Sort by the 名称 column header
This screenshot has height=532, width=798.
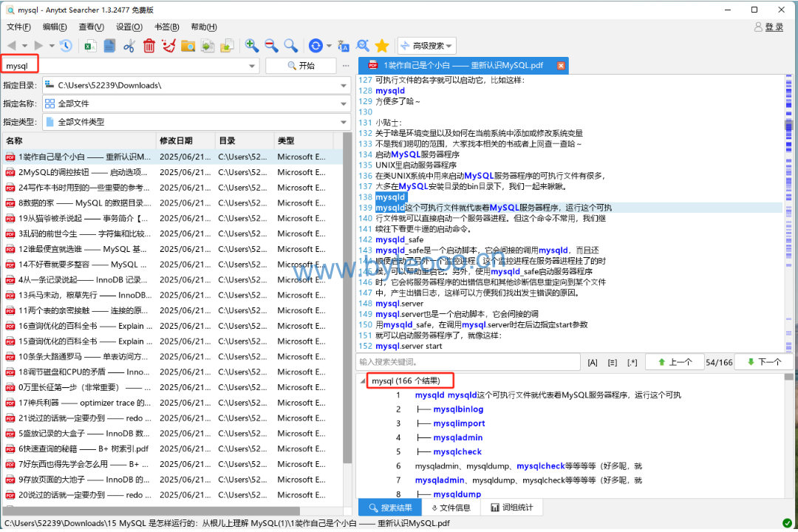[x=79, y=140]
